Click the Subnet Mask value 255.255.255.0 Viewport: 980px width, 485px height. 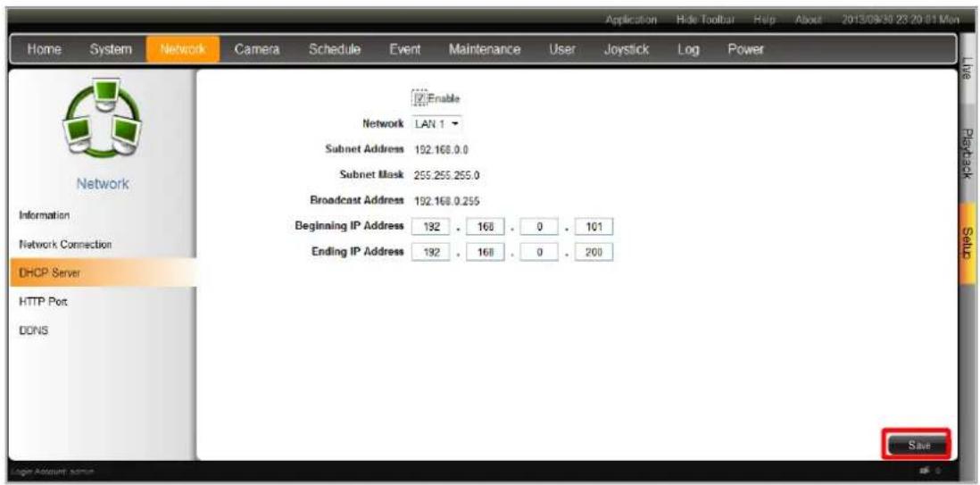(446, 176)
